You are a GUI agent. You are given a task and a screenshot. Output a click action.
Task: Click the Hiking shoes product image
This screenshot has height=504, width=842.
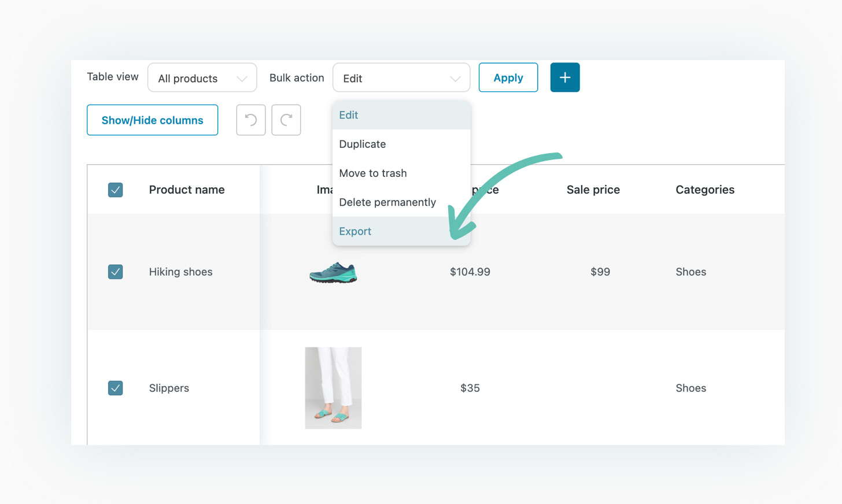pos(333,272)
